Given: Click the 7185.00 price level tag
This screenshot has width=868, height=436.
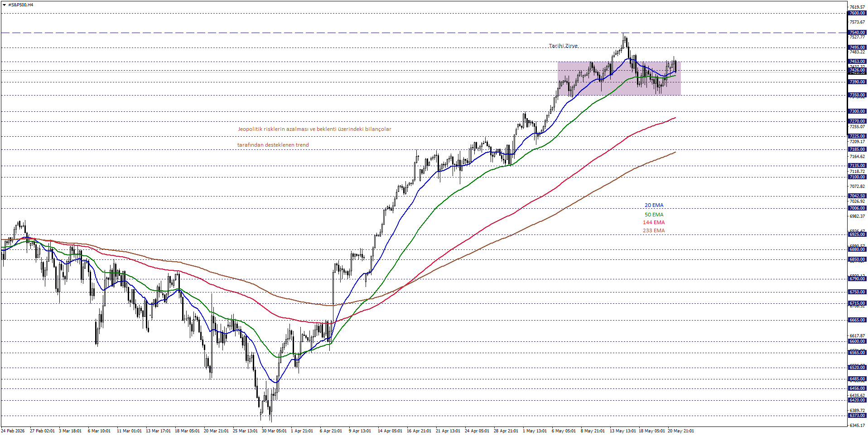Looking at the screenshot, I should tap(857, 149).
